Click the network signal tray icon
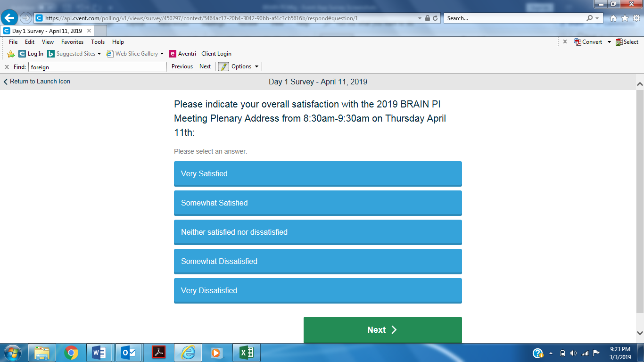Image resolution: width=644 pixels, height=362 pixels. coord(585,353)
